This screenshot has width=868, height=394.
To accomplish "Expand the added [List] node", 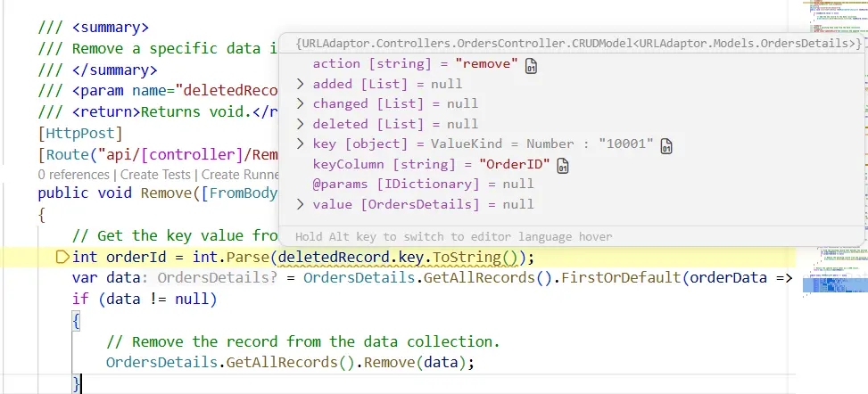I will 300,84.
